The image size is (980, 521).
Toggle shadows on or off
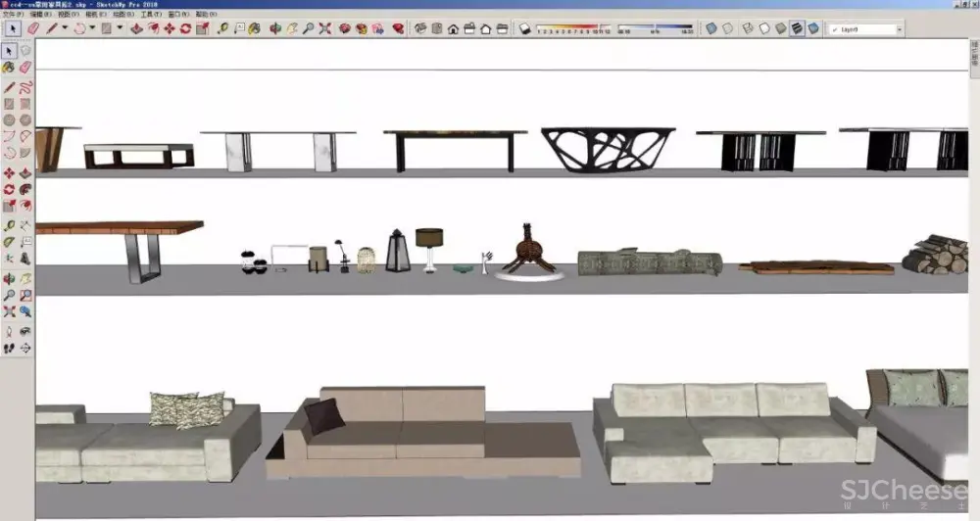[524, 28]
